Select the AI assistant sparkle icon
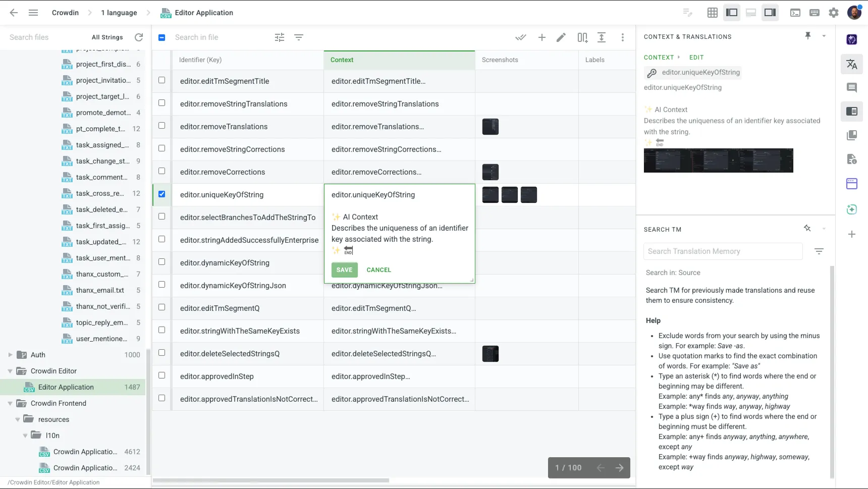 852,209
